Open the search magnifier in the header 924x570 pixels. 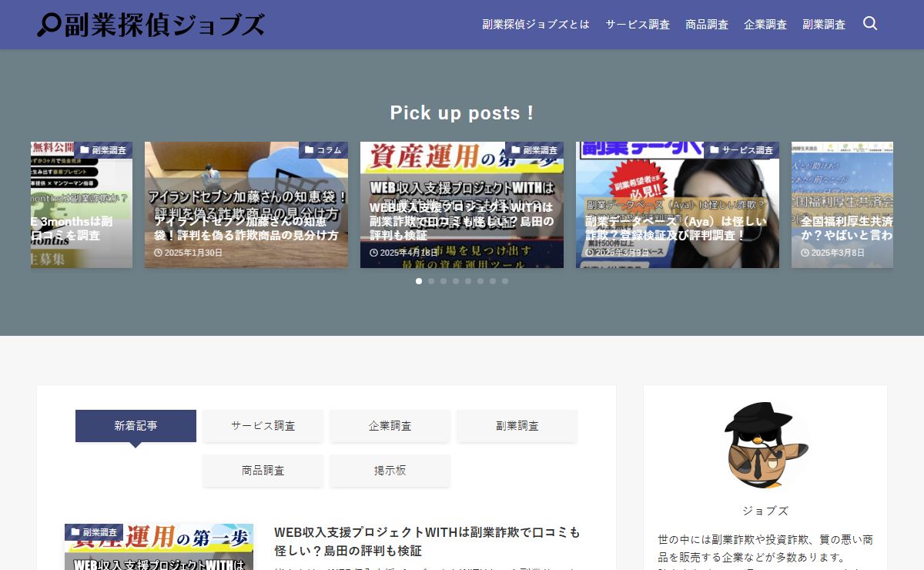[870, 24]
